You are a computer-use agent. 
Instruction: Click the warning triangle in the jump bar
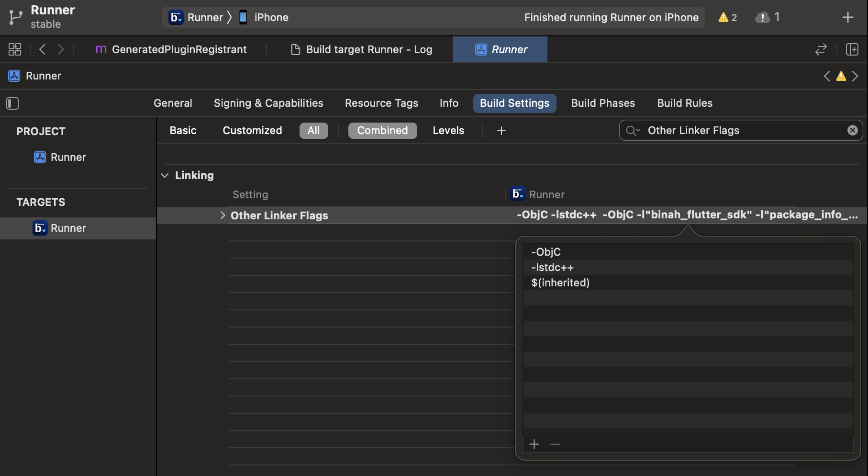841,76
